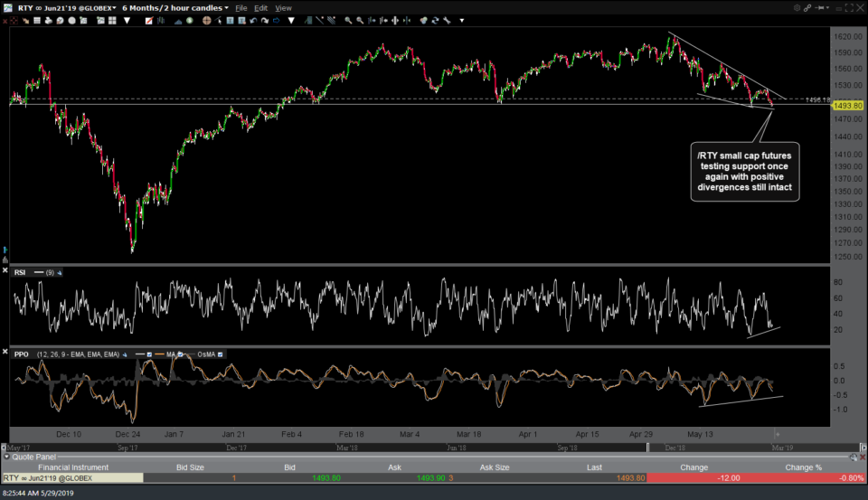Toggle the PPO line checkbox
Viewport: 868px width, 500px height.
tap(149, 354)
